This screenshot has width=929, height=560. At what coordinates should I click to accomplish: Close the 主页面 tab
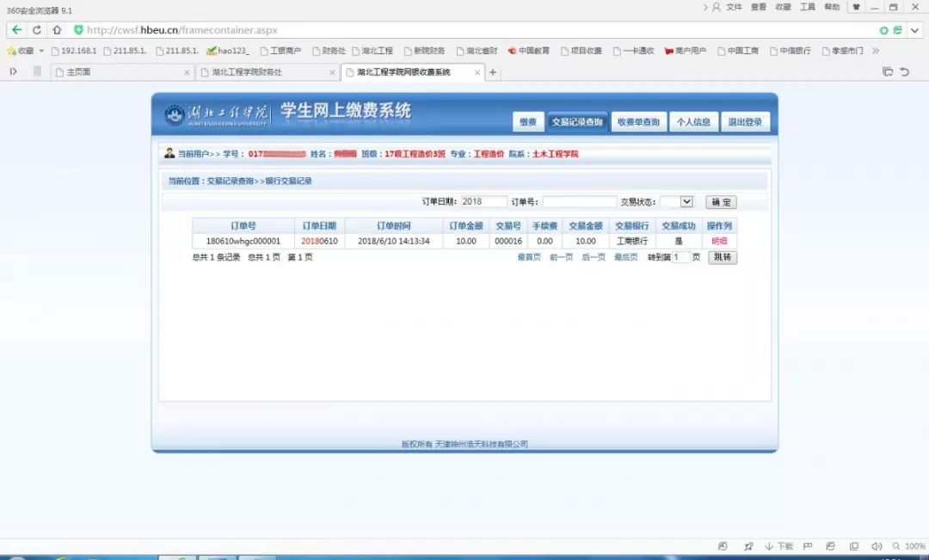188,72
